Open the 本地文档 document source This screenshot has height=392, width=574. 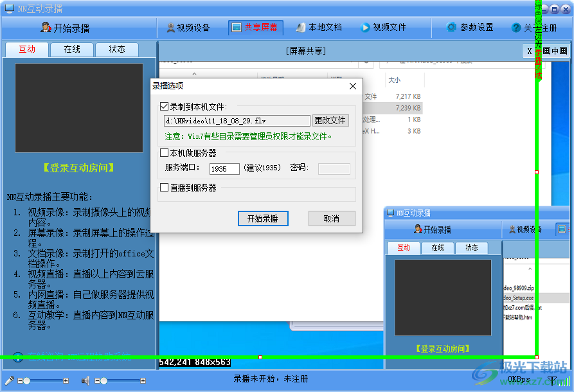point(319,28)
